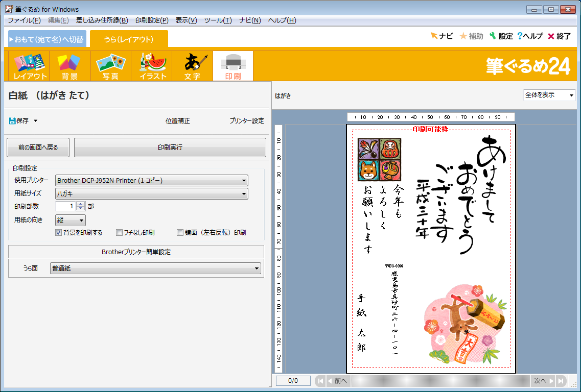Image resolution: width=581 pixels, height=392 pixels.
Task: Click the 次へ next page button
Action: pos(543,381)
